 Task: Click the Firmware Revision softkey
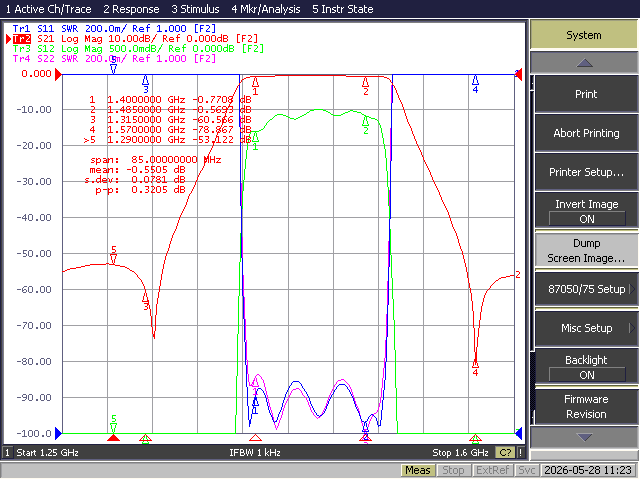click(586, 407)
